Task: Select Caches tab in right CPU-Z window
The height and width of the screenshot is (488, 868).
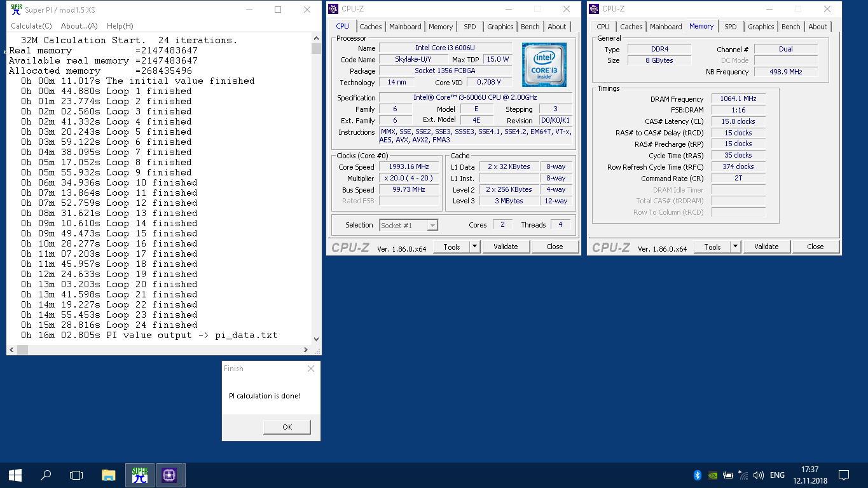Action: 631,27
